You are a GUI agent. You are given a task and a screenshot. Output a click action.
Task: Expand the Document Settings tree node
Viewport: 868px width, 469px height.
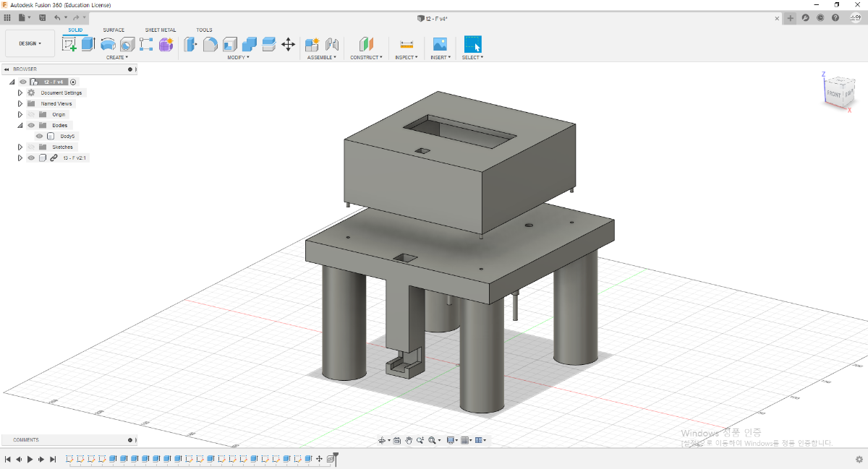[20, 92]
